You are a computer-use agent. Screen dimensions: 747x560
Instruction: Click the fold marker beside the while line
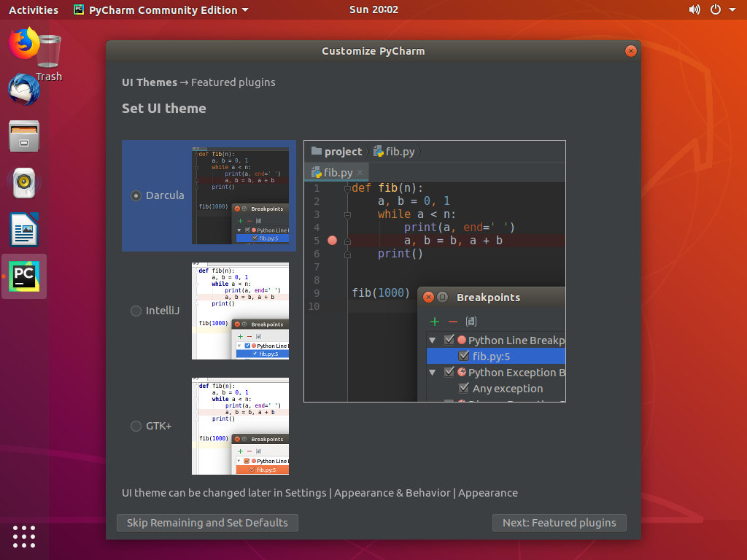point(347,215)
